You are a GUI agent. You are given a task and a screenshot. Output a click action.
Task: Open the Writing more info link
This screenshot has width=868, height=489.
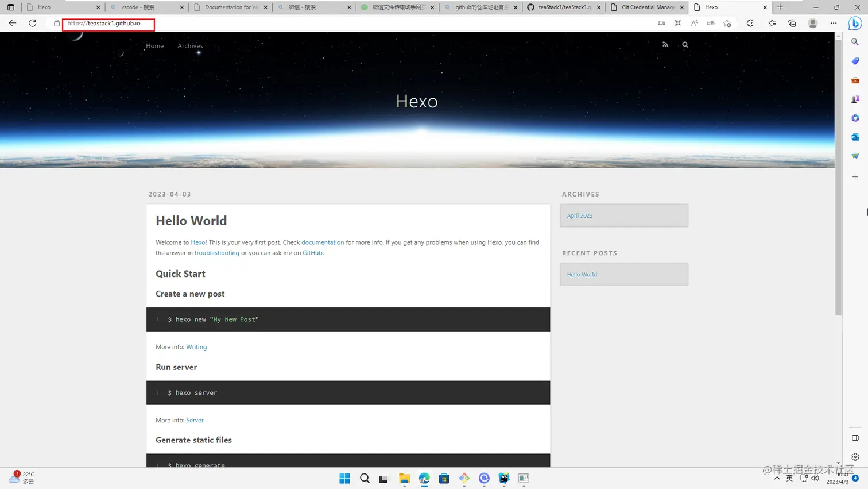196,347
